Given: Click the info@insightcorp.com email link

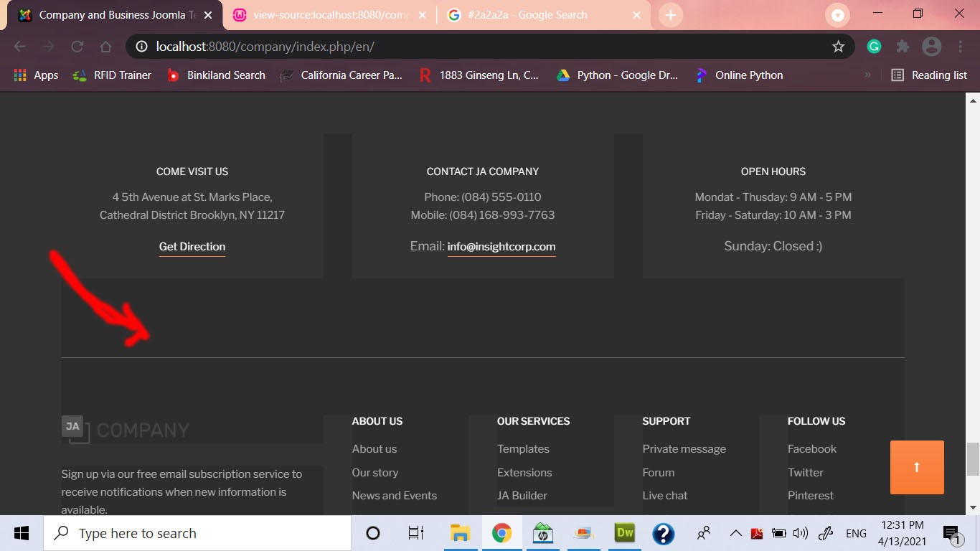Looking at the screenshot, I should click(x=501, y=247).
